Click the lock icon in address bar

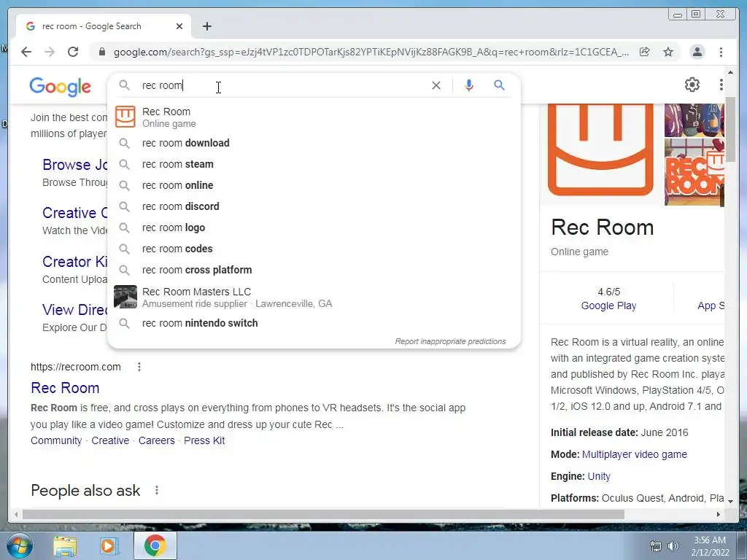click(101, 52)
